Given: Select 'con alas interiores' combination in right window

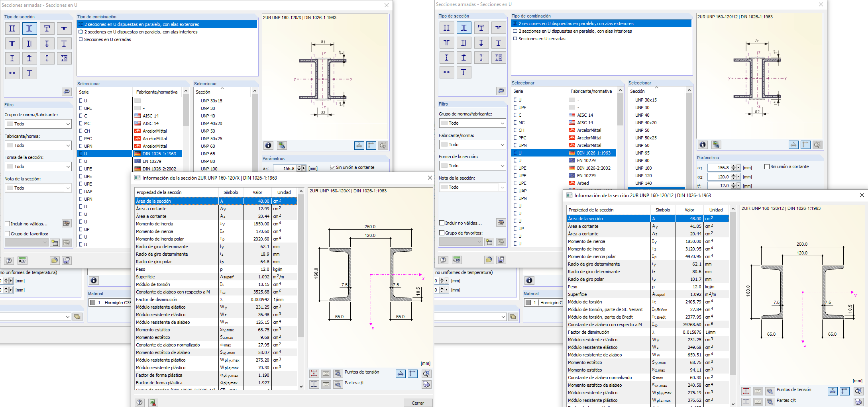Looking at the screenshot, I should point(601,31).
